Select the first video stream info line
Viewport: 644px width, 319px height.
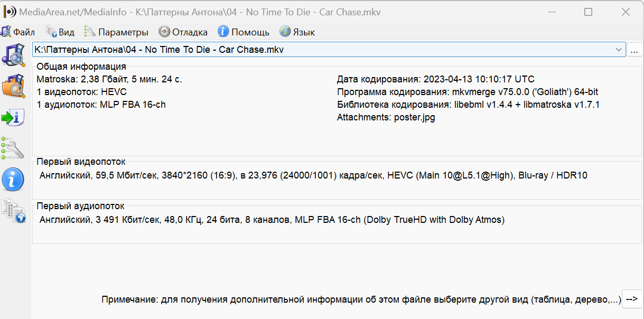313,175
